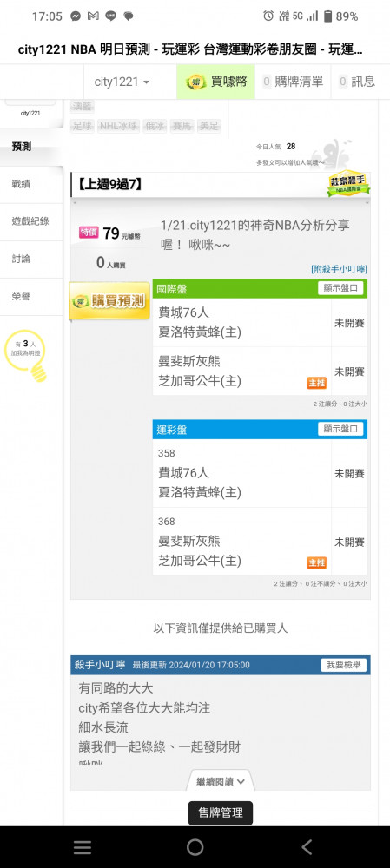Expand 繼續閱讀 to read more
The height and width of the screenshot is (868, 390).
pos(221,782)
